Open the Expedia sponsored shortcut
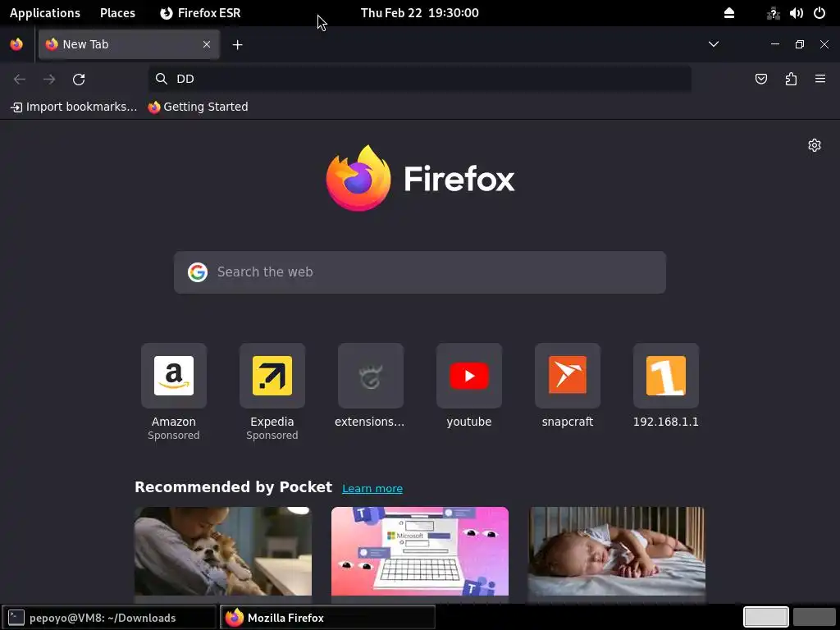The image size is (840, 630). coord(272,392)
